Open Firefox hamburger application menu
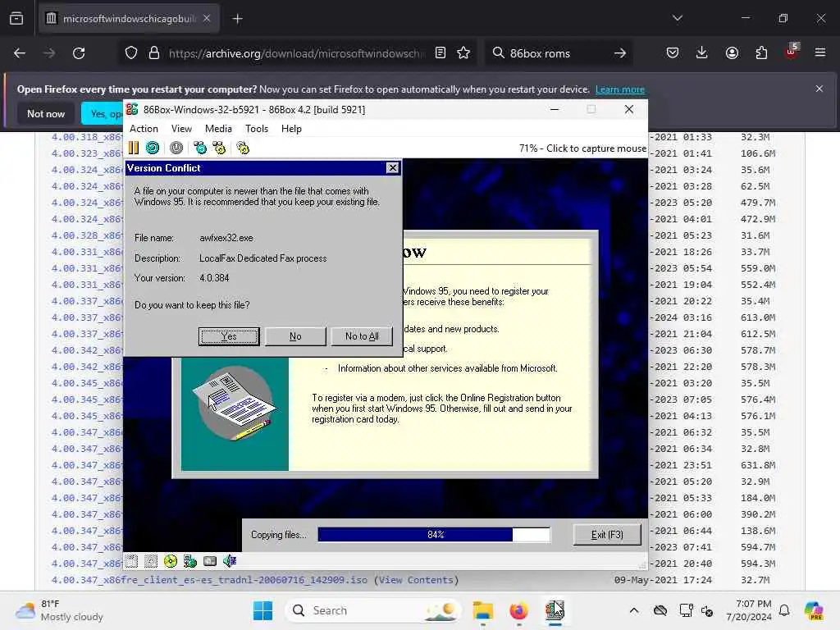 click(820, 53)
